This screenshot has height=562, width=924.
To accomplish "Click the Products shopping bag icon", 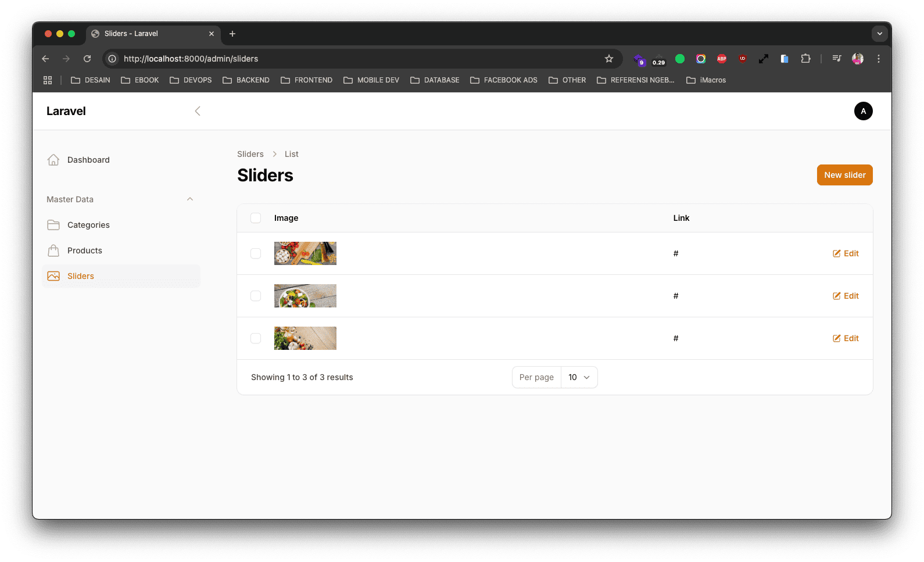I will tap(53, 250).
